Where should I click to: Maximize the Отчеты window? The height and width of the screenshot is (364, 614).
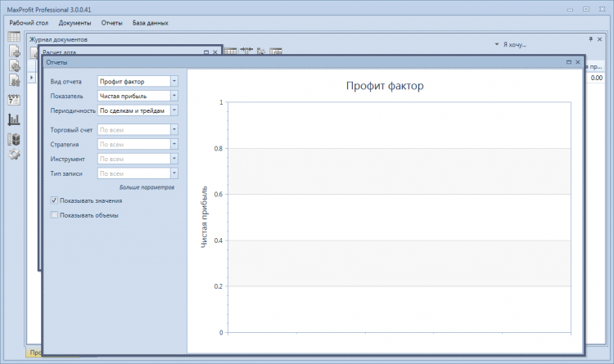point(569,62)
